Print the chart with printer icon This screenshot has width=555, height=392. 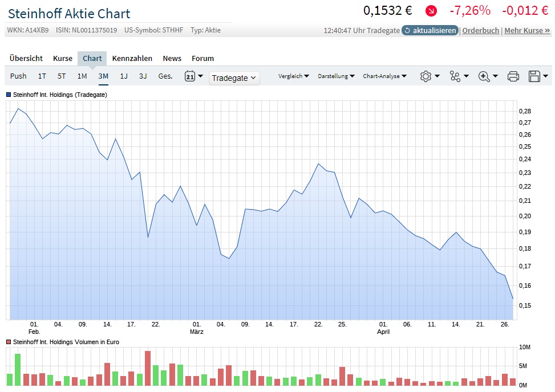pos(513,76)
